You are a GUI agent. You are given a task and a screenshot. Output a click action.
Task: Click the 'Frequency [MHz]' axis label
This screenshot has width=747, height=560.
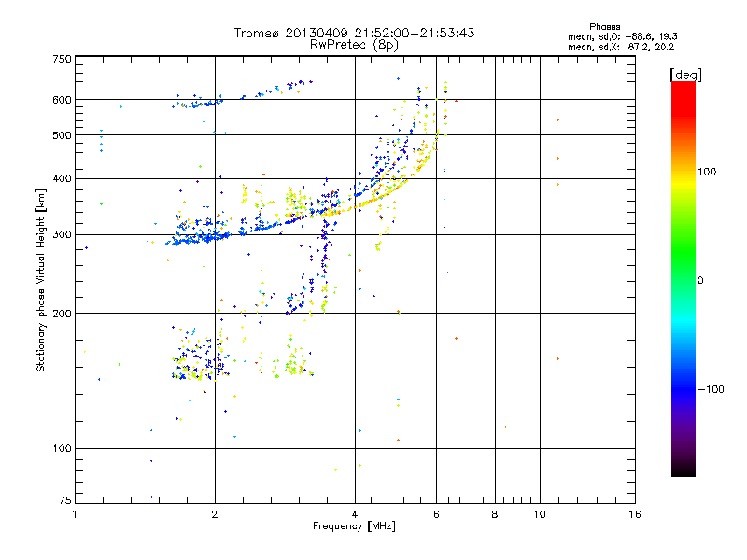click(354, 526)
